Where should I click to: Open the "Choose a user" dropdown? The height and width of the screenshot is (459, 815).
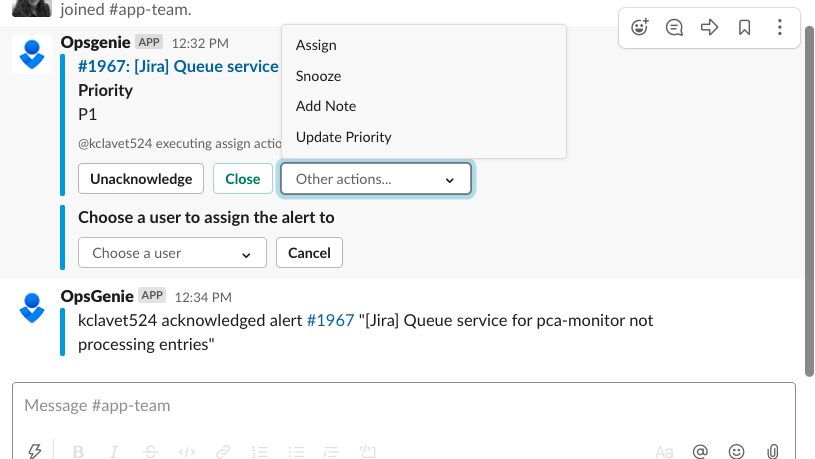coord(172,253)
